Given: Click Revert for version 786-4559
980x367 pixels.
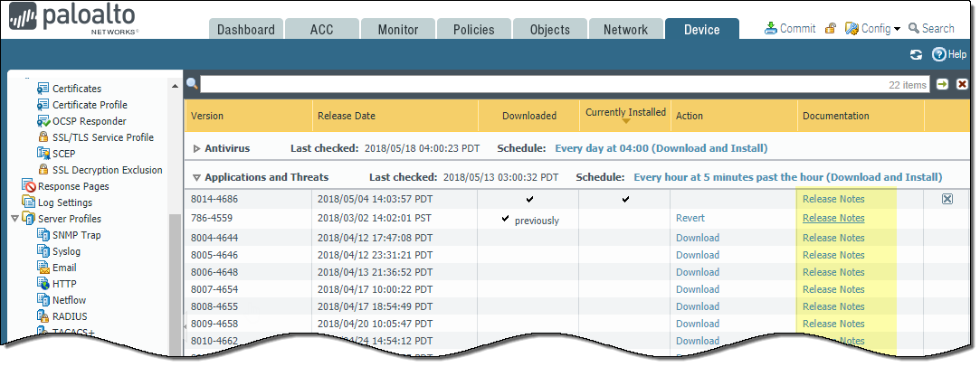Looking at the screenshot, I should click(x=690, y=218).
